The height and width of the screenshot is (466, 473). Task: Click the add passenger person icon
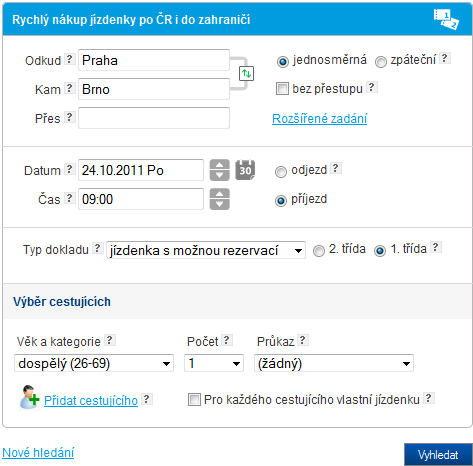pyautogui.click(x=30, y=397)
